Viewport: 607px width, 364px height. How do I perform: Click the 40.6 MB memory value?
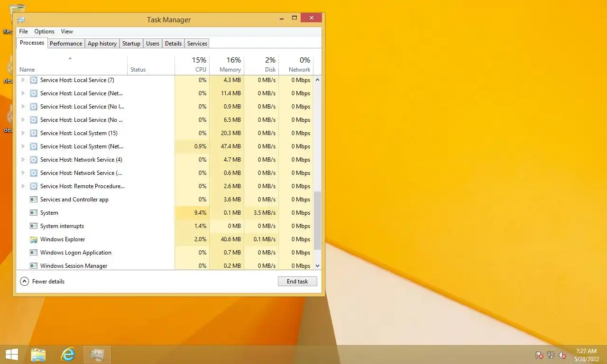tap(231, 239)
